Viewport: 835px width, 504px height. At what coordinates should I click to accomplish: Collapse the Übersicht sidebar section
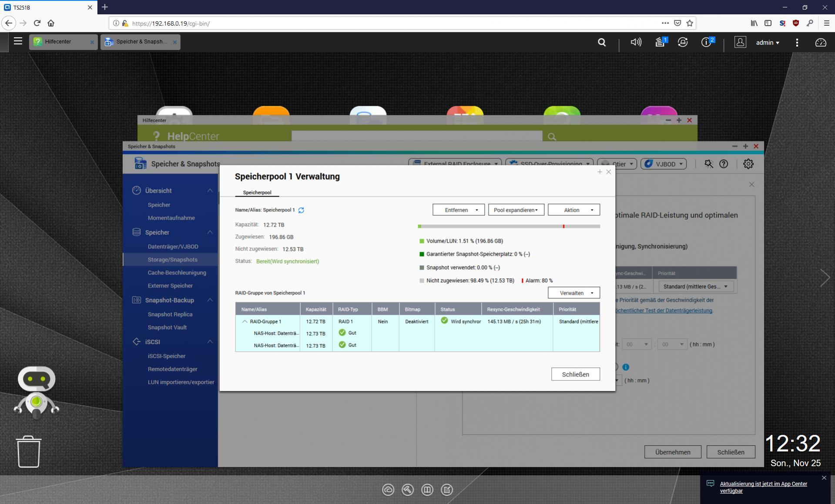pyautogui.click(x=210, y=190)
